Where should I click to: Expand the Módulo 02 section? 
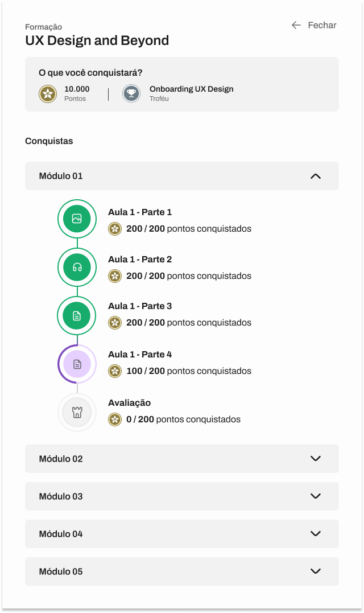point(182,459)
